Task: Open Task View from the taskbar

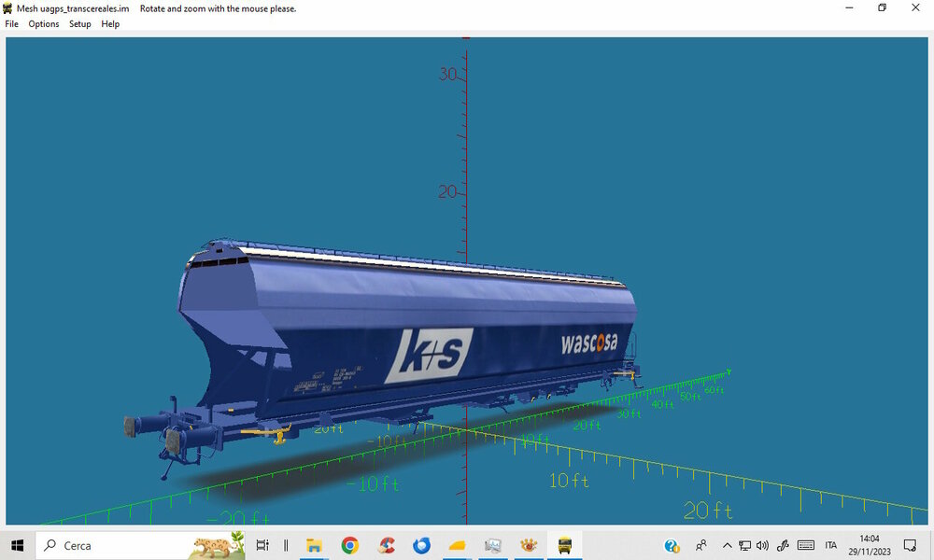Action: pyautogui.click(x=262, y=545)
